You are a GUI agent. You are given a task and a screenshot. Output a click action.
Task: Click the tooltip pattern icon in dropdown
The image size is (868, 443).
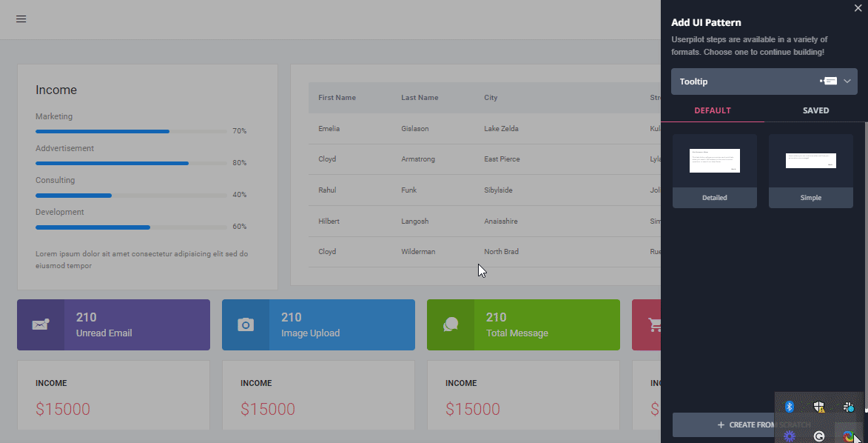coord(828,81)
